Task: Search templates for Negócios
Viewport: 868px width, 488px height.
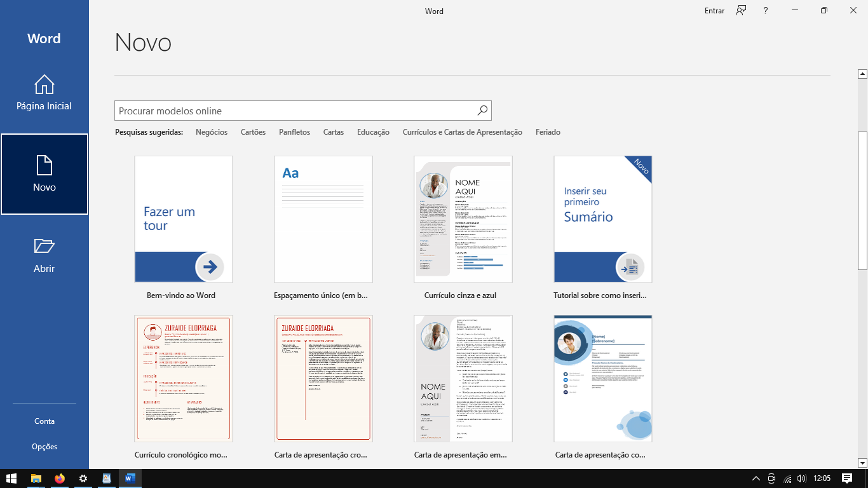Action: [212, 132]
